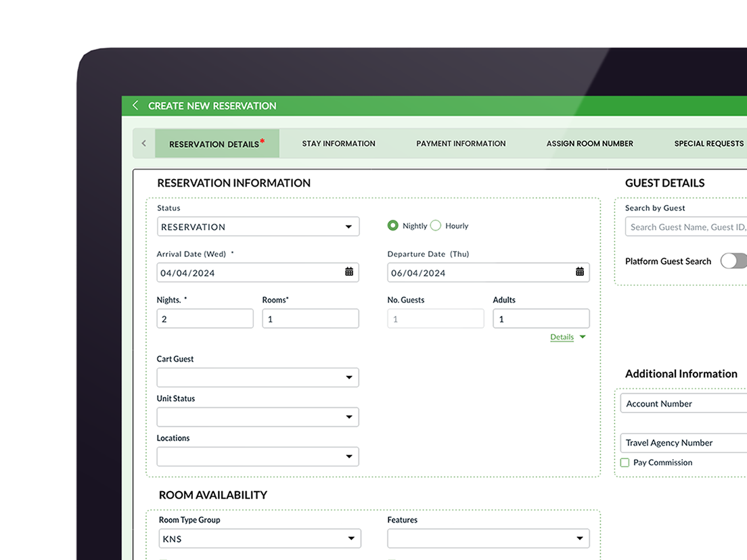The height and width of the screenshot is (560, 747).
Task: Click the No. Guests field
Action: click(x=436, y=319)
